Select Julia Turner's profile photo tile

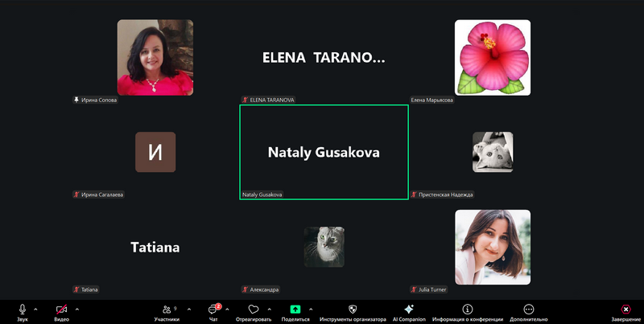(x=492, y=247)
